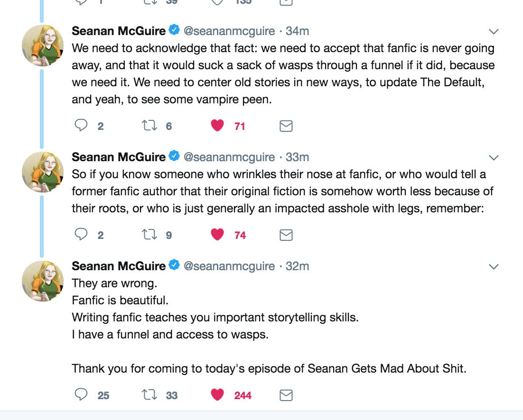The image size is (523, 420).
Task: Retweet the 34m tweet about vampire peen
Action: coord(149,126)
